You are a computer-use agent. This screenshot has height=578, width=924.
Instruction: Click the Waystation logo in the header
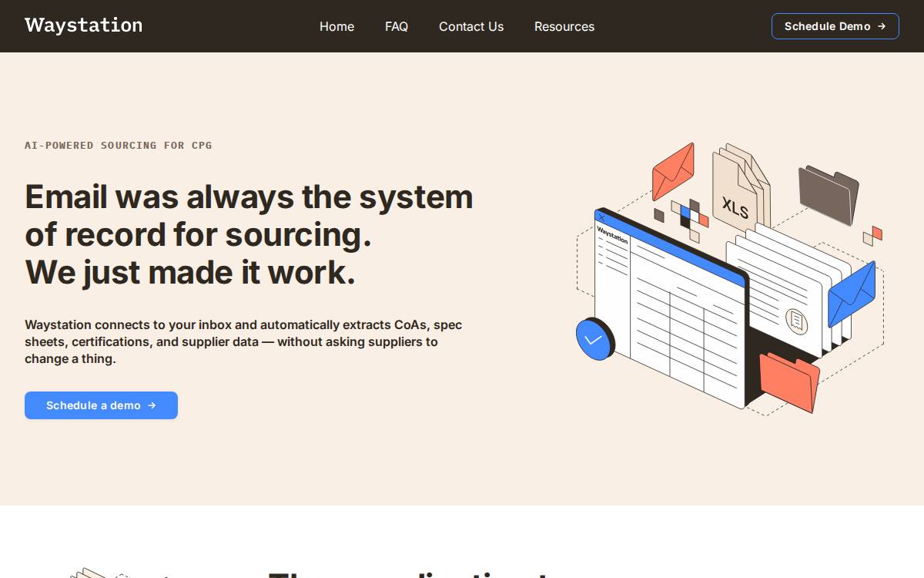(x=83, y=25)
